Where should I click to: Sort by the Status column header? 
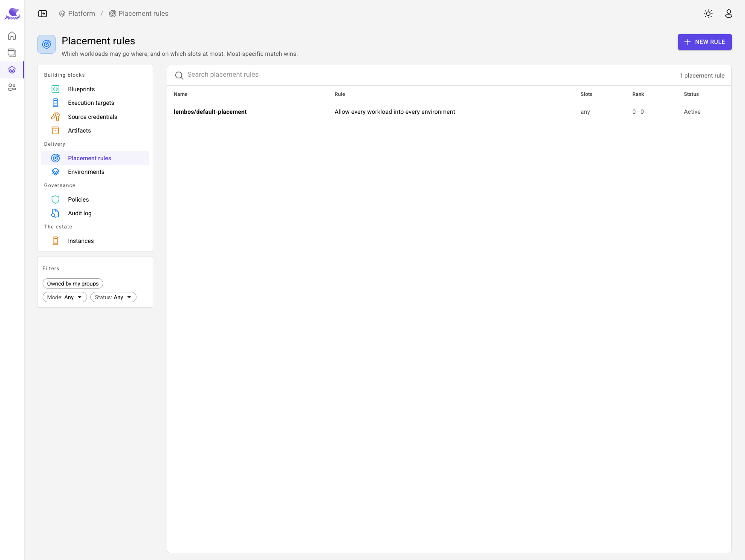691,94
